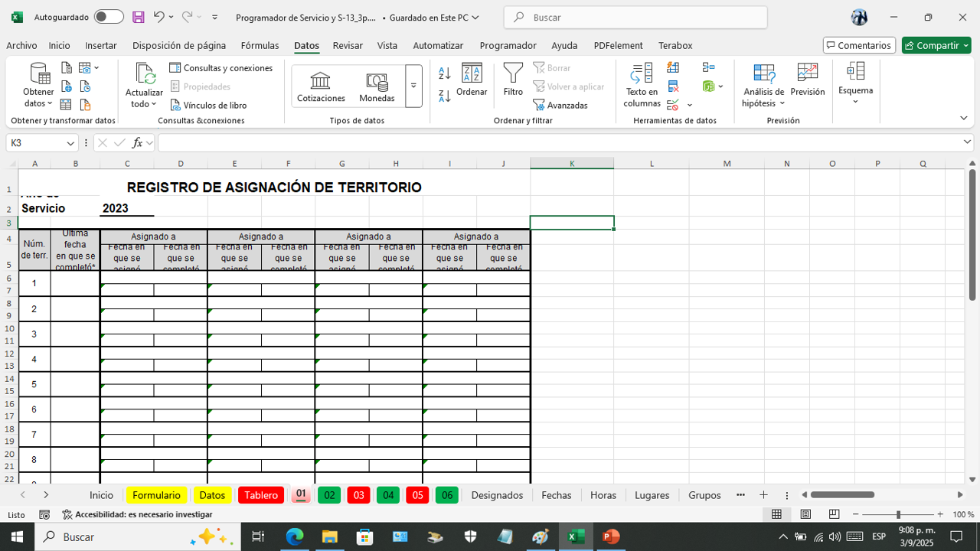Image resolution: width=980 pixels, height=551 pixels.
Task: Open the Ordenar sort dialog
Action: (x=472, y=80)
